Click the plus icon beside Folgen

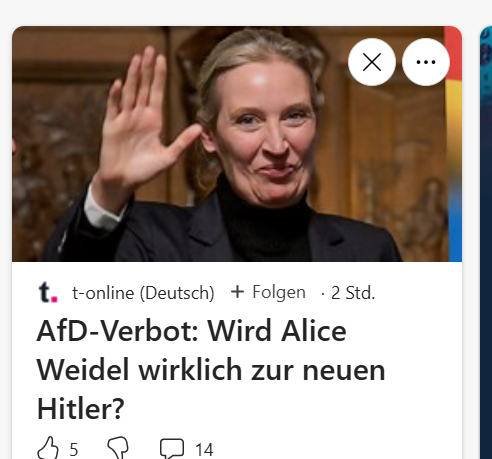(237, 292)
